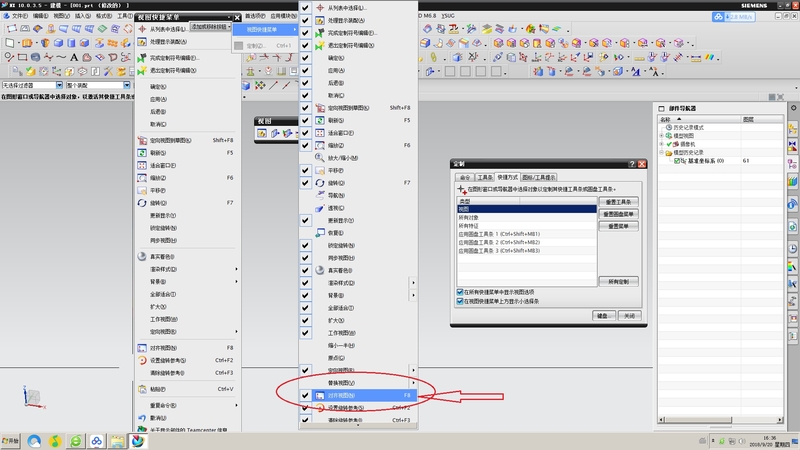
Task: Click the 刷新 (Refresh) icon in left menu
Action: pos(141,153)
